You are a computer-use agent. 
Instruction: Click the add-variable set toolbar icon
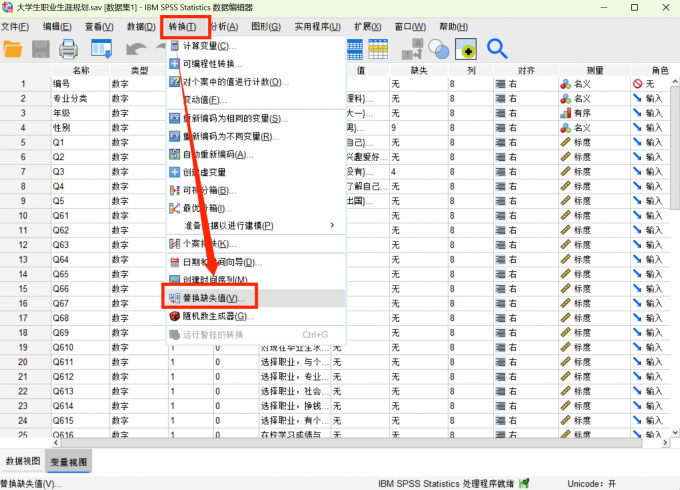coord(466,49)
